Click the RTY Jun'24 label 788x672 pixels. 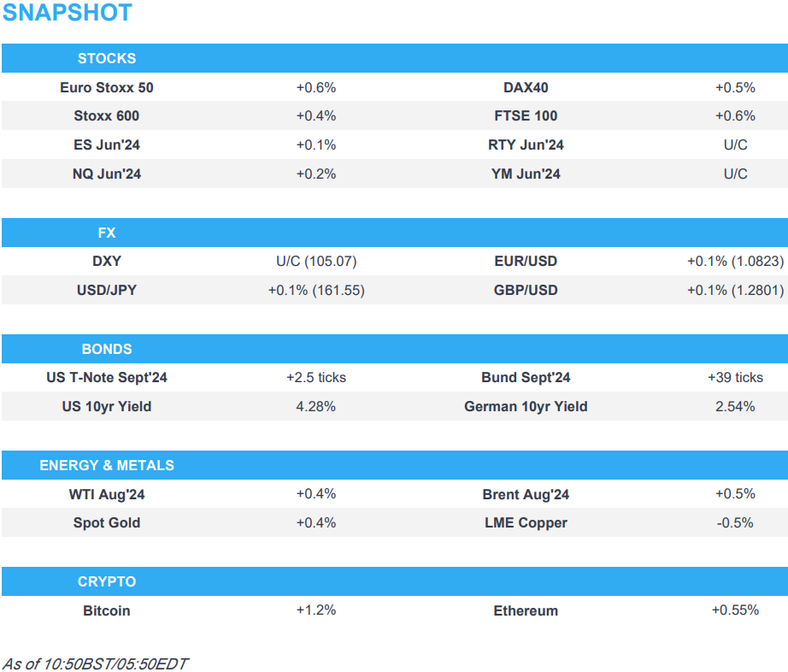pos(526,145)
